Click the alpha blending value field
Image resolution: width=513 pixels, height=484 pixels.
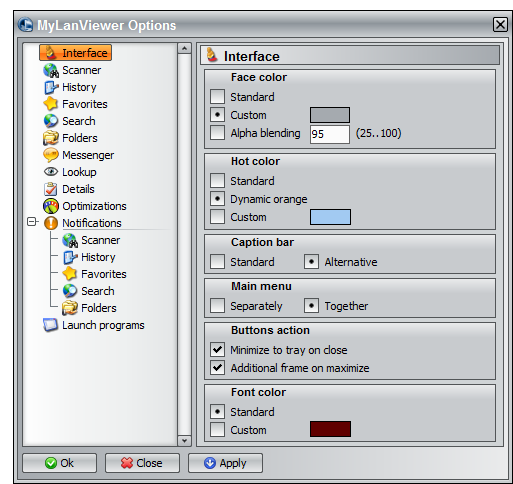pos(330,134)
